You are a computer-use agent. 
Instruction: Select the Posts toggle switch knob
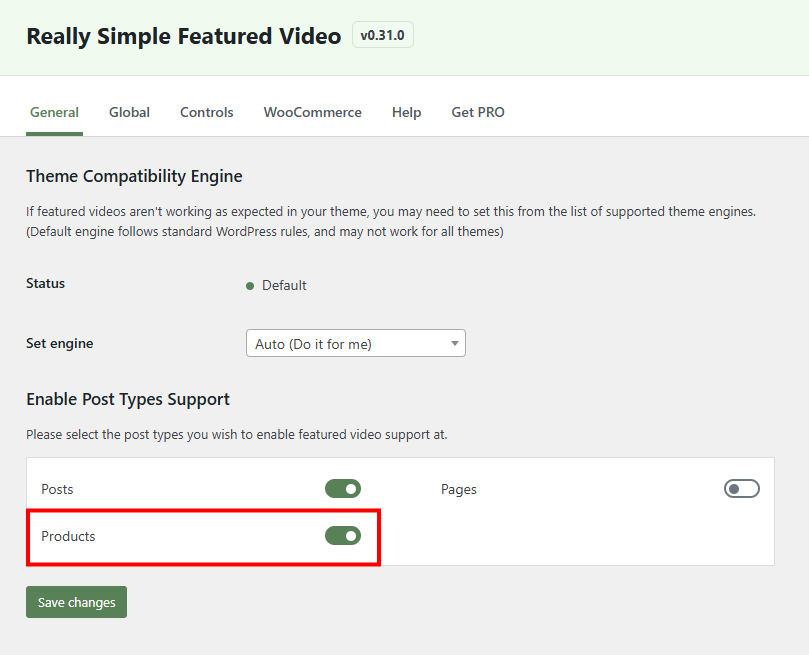(351, 489)
